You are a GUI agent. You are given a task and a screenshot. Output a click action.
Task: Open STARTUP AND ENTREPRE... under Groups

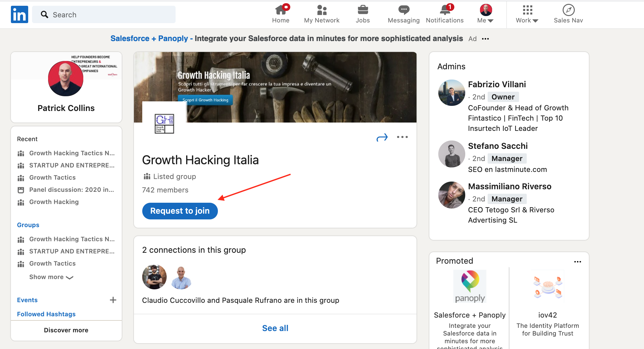(x=66, y=251)
